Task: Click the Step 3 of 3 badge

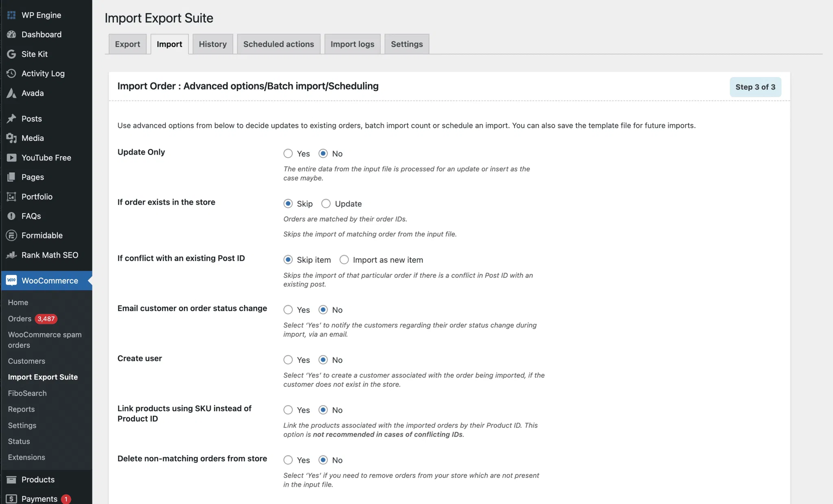Action: (x=755, y=87)
